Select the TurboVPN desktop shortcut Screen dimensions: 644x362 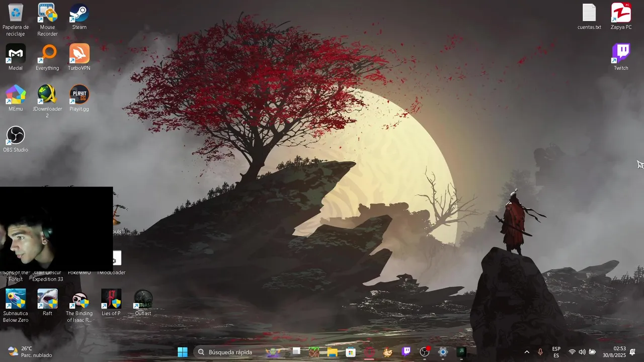pyautogui.click(x=79, y=57)
